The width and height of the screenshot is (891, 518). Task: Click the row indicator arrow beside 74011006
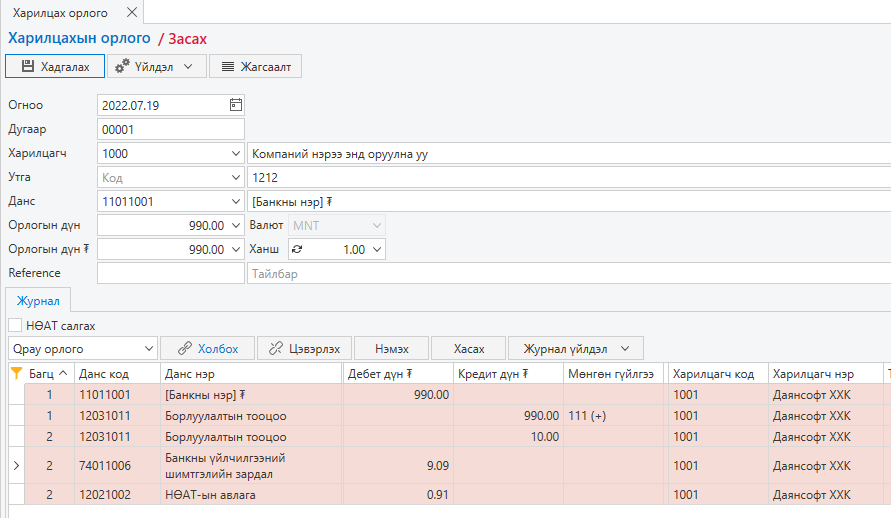coord(16,465)
